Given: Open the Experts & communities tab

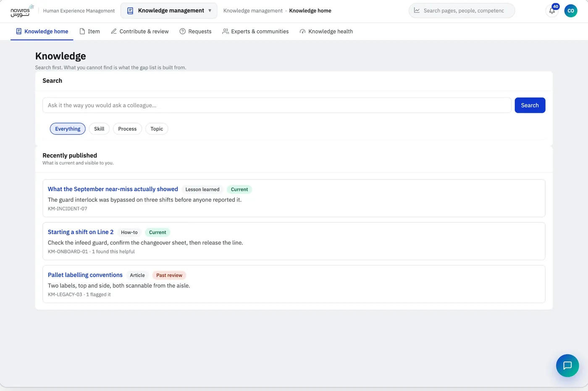Looking at the screenshot, I should pyautogui.click(x=255, y=31).
